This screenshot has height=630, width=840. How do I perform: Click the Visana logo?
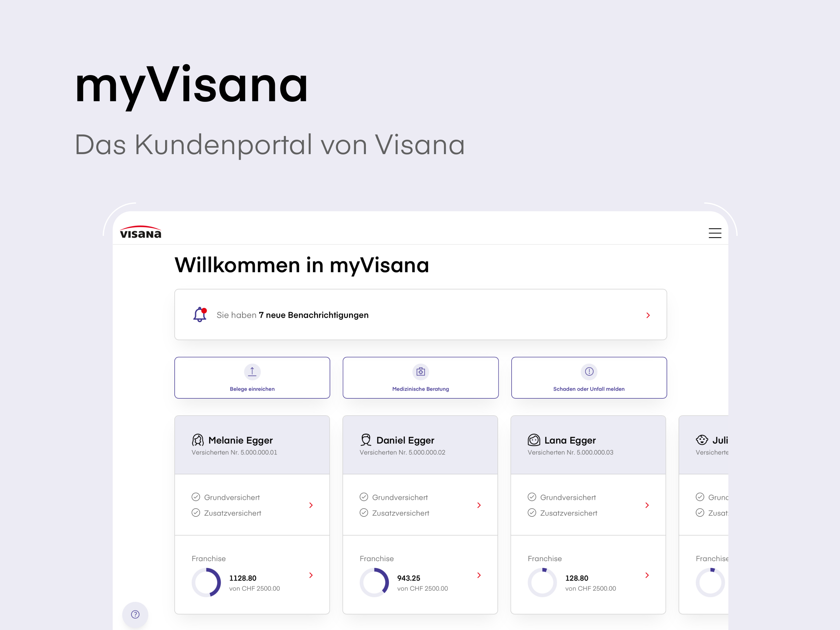[141, 232]
